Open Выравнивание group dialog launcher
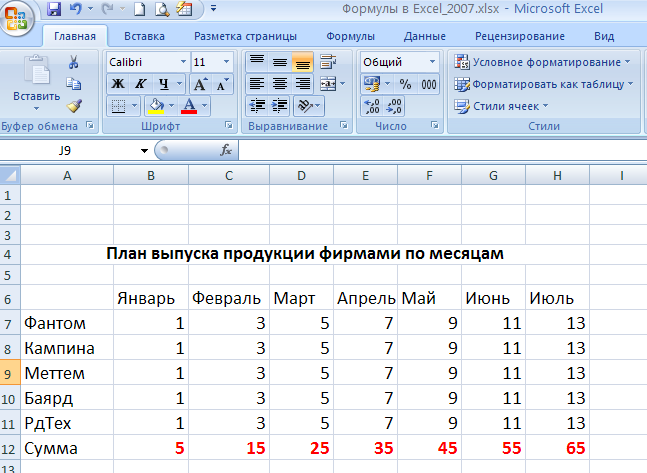The height and width of the screenshot is (473, 647). (x=343, y=125)
